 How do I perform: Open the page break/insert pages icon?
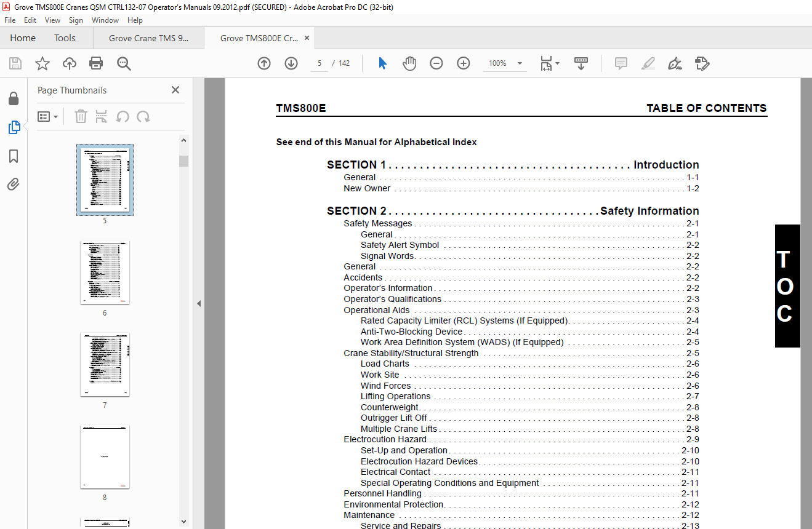coord(102,116)
